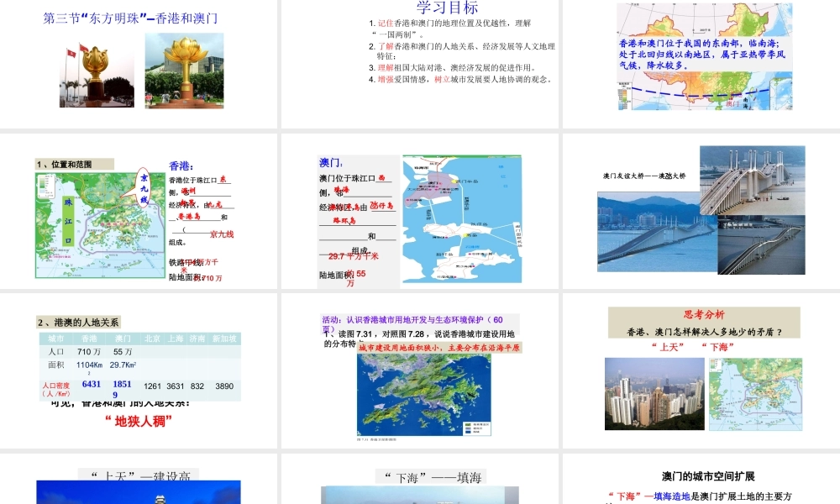Click the 3631 density value
Image resolution: width=840 pixels, height=504 pixels.
[176, 386]
